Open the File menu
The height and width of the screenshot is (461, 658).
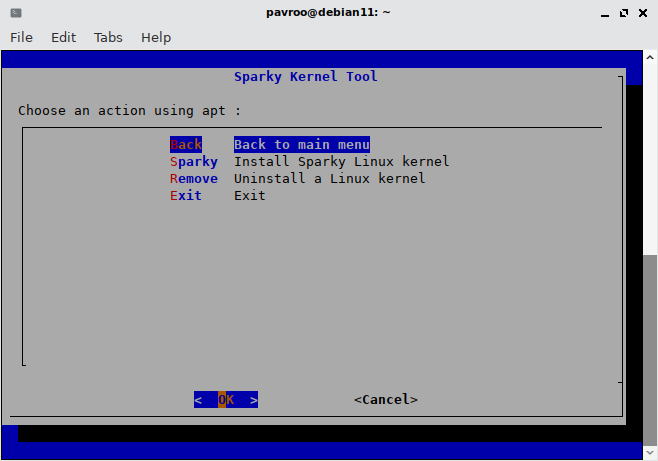tap(21, 38)
